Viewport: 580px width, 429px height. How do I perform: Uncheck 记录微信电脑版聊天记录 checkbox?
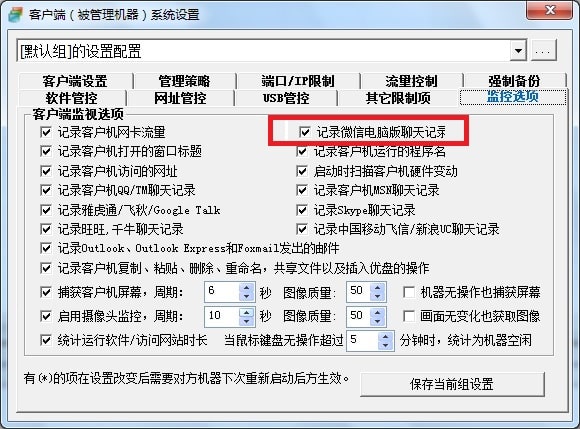pos(304,132)
